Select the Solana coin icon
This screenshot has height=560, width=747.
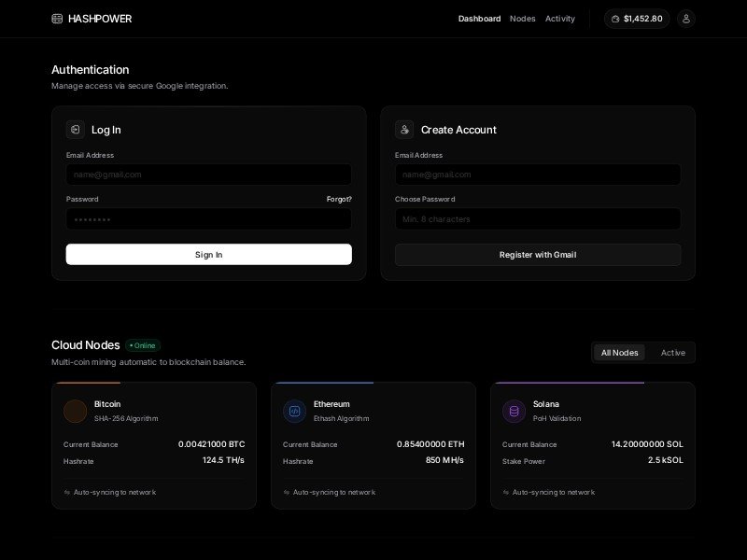514,412
